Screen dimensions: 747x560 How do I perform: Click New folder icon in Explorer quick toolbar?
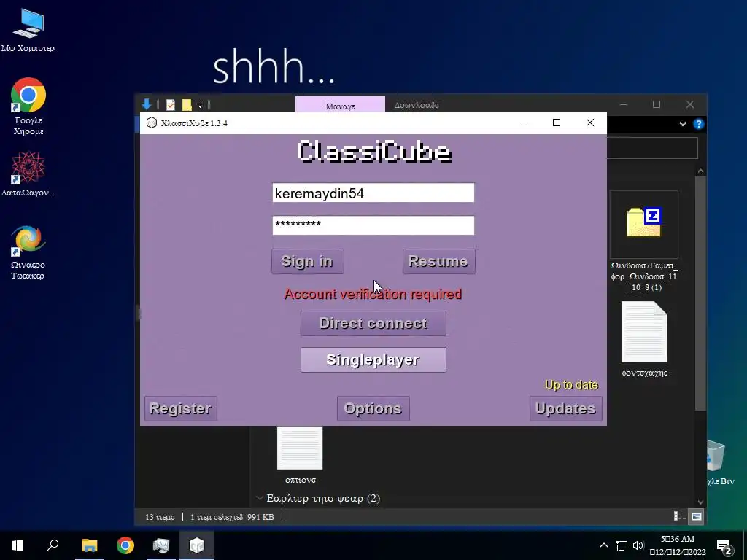point(187,105)
